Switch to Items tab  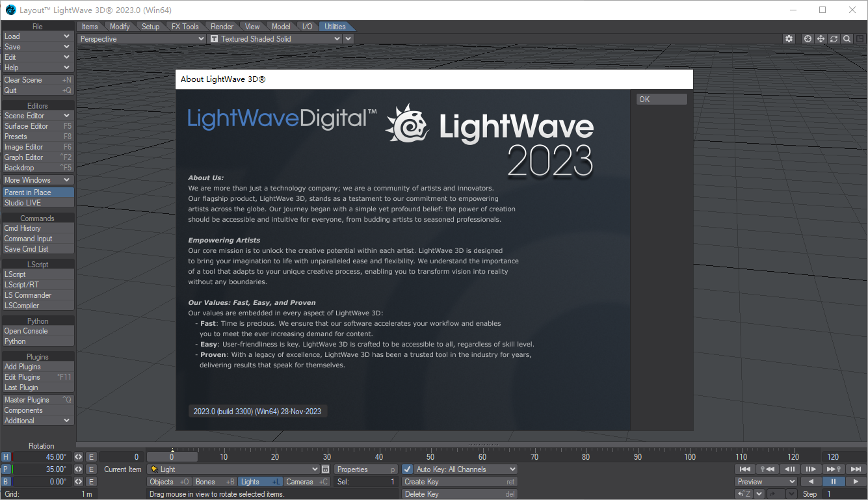(90, 27)
